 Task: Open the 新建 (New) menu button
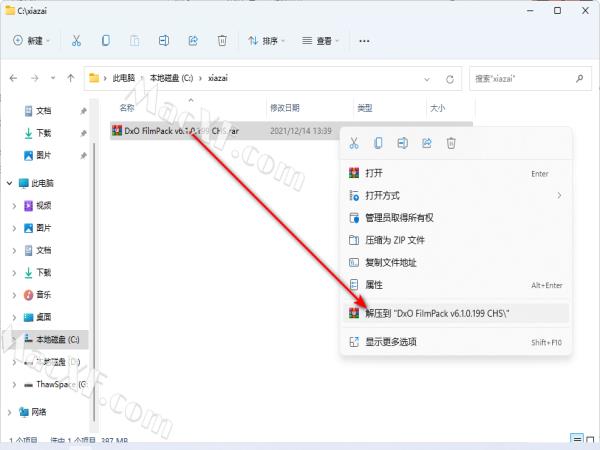pos(32,40)
